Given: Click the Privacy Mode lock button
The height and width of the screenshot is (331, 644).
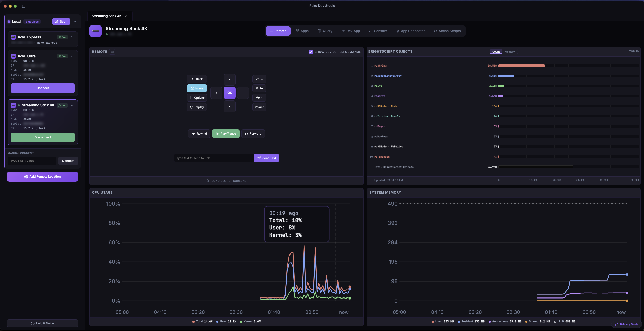Looking at the screenshot, I should pyautogui.click(x=627, y=324).
